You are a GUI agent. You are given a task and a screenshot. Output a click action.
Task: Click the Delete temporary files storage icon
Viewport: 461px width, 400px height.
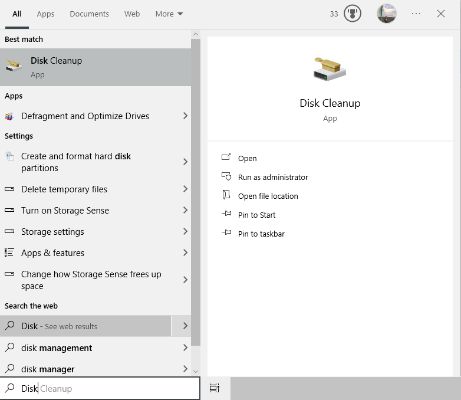(x=10, y=189)
